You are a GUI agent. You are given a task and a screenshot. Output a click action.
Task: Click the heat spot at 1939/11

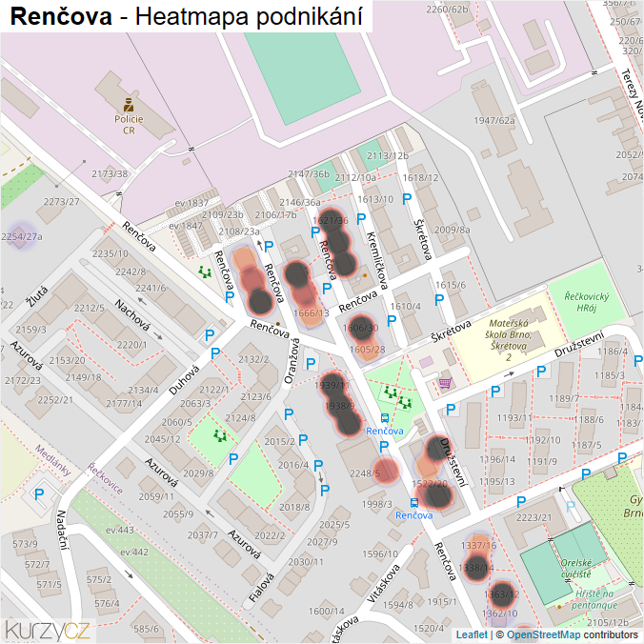pos(332,385)
